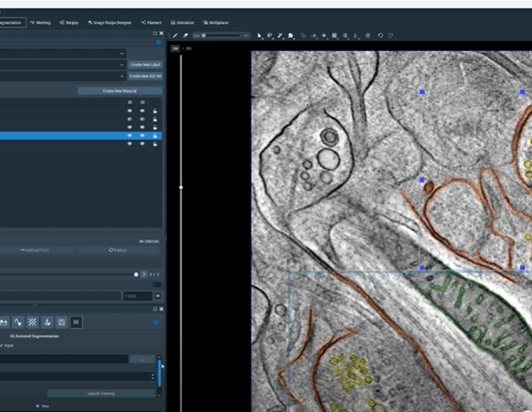Click the diagonal hatch pattern tool icon
This screenshot has height=412, width=532.
33,322
